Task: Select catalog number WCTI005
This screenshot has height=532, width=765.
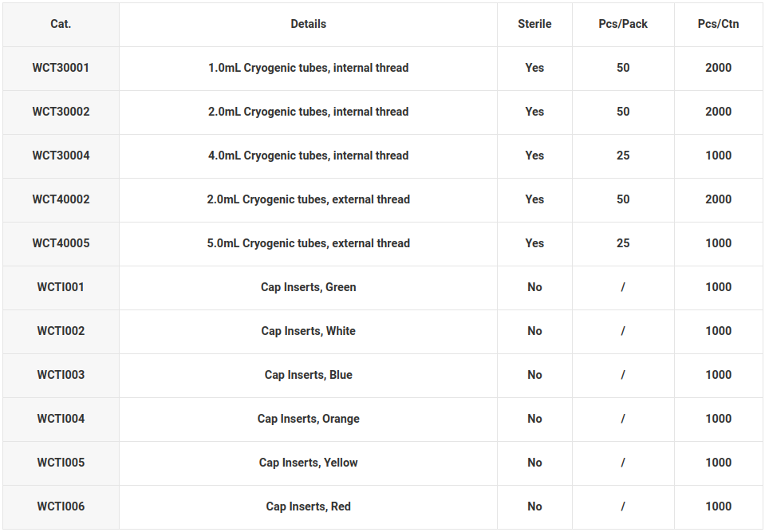Action: [x=61, y=463]
